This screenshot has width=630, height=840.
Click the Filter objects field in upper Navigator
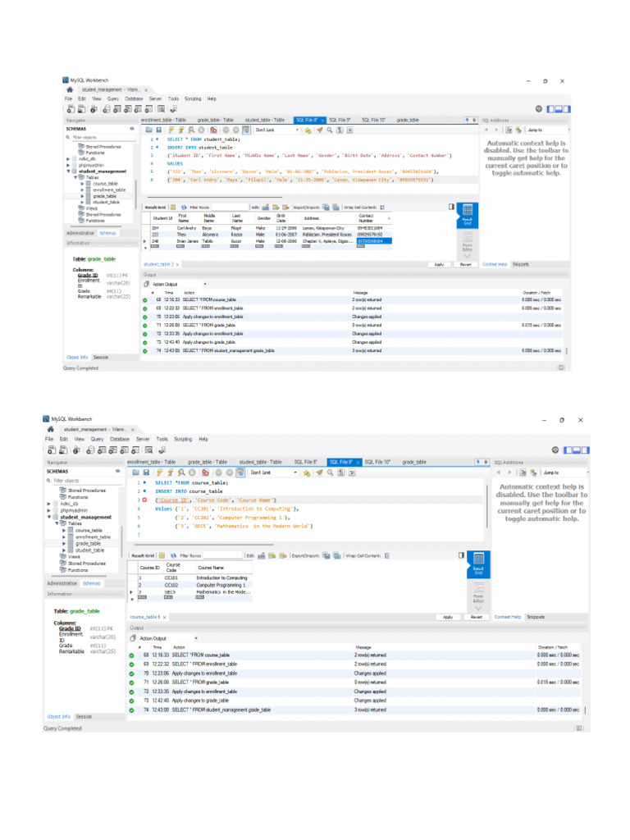click(103, 138)
